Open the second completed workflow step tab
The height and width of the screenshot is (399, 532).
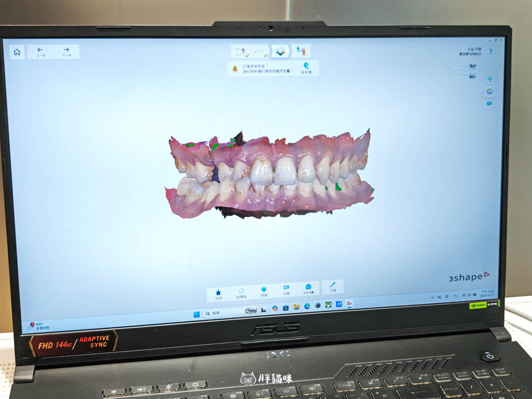[x=260, y=51]
